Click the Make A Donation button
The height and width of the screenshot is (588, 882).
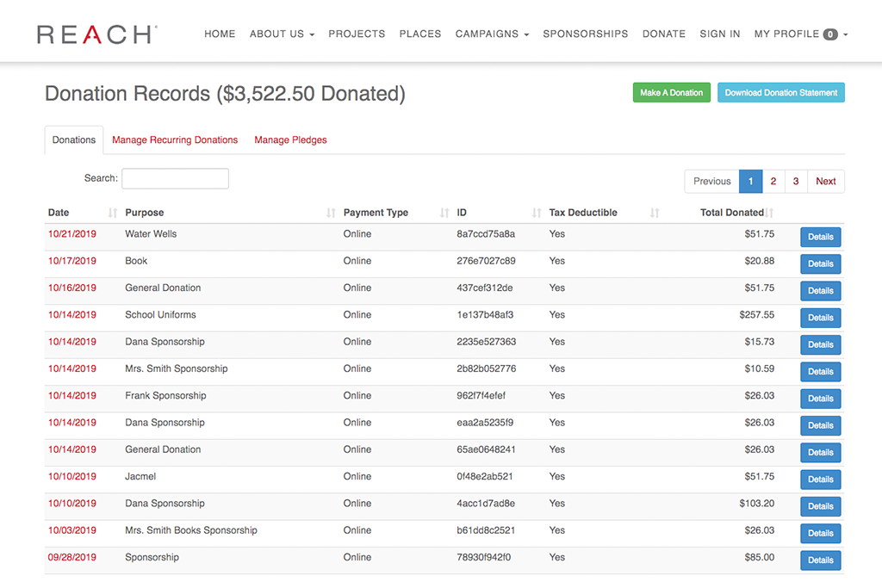tap(671, 91)
